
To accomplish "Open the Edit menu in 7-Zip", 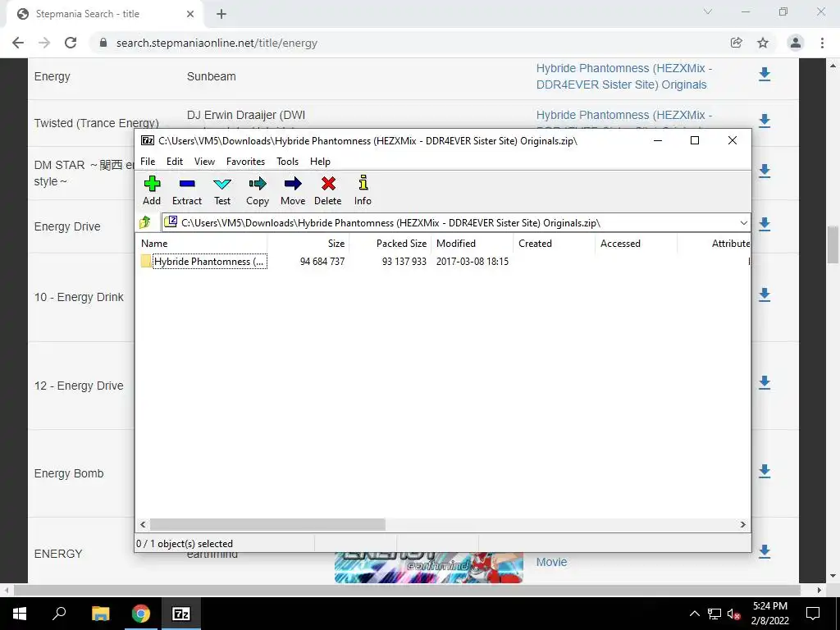I will pos(175,162).
